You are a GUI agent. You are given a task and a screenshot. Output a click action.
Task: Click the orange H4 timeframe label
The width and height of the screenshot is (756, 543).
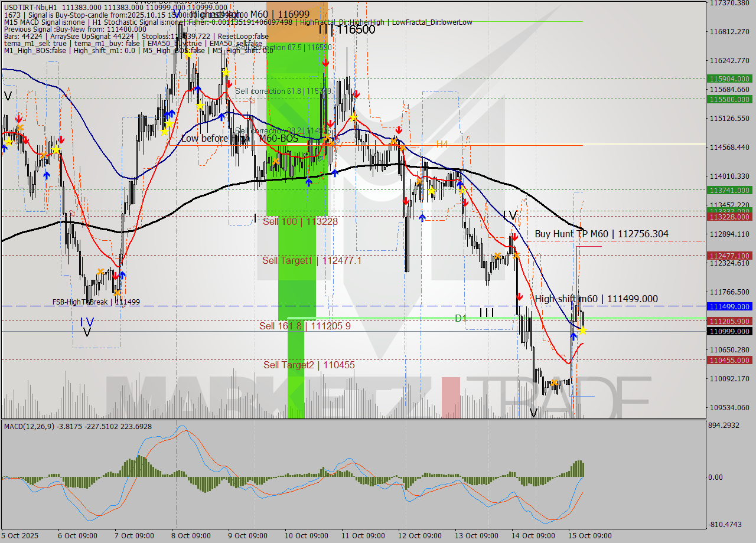tap(442, 143)
